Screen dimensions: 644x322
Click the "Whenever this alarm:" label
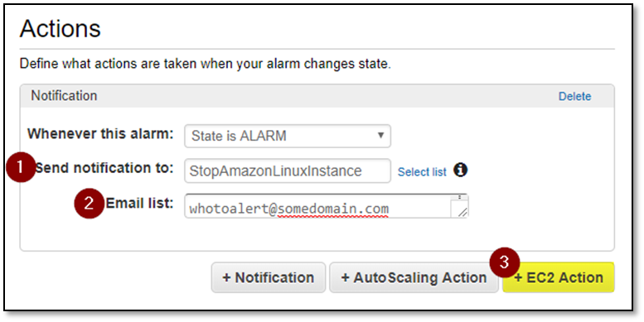[100, 134]
